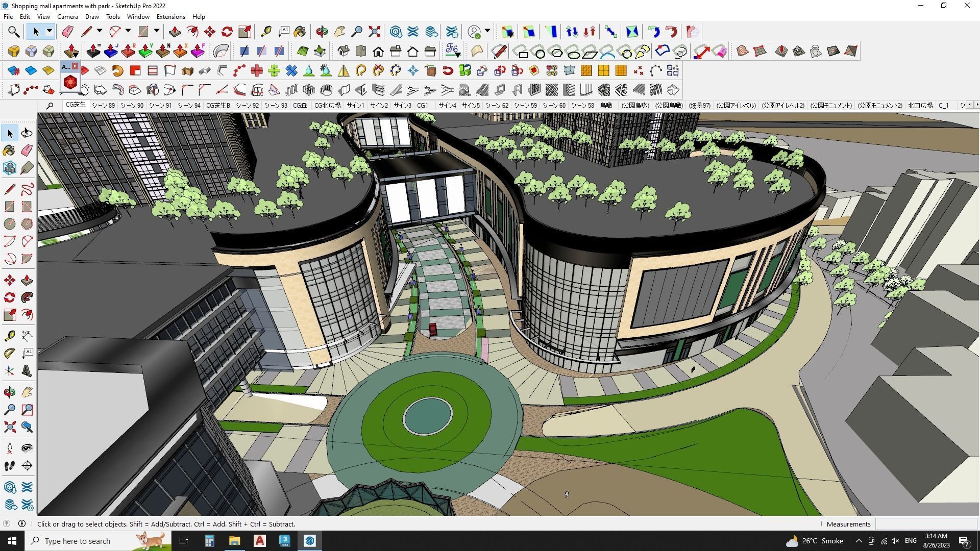Select the Section Plane tool in left toolbar
Screen dimensions: 980x551
tap(27, 466)
